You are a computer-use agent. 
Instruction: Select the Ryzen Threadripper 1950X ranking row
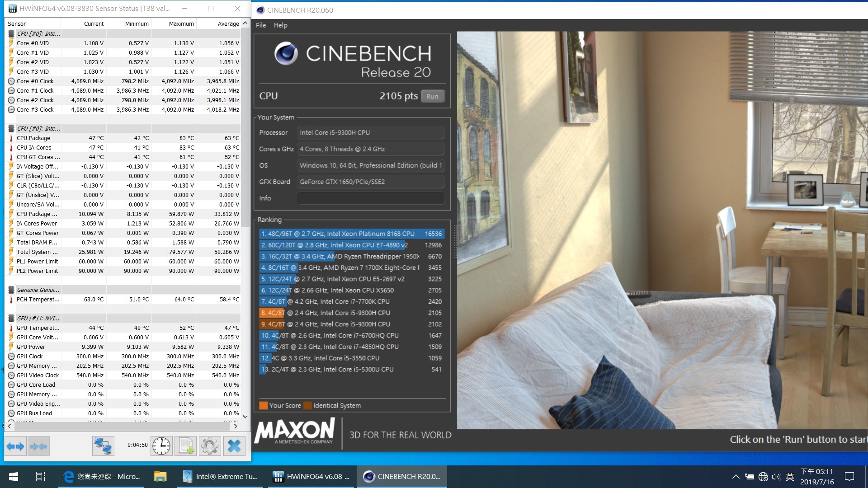tap(352, 257)
